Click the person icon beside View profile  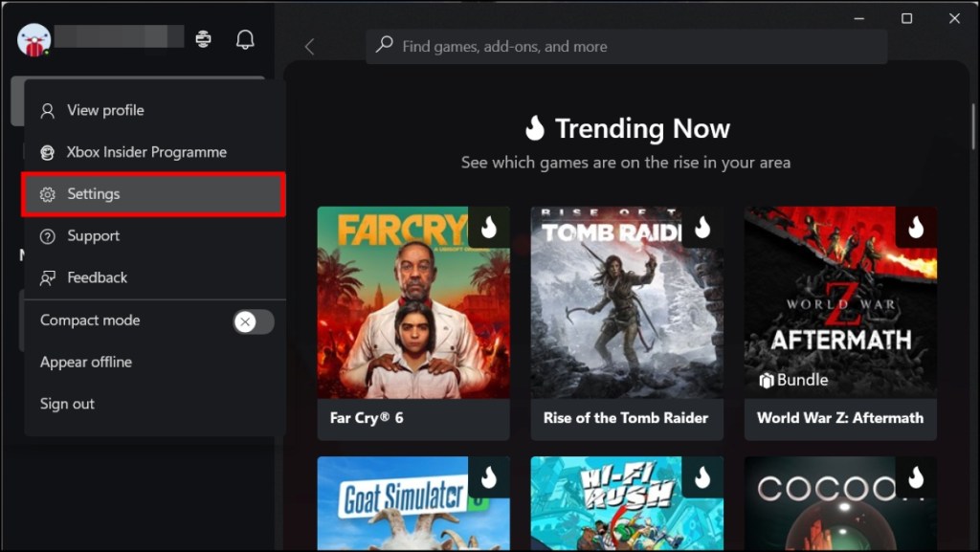point(48,111)
